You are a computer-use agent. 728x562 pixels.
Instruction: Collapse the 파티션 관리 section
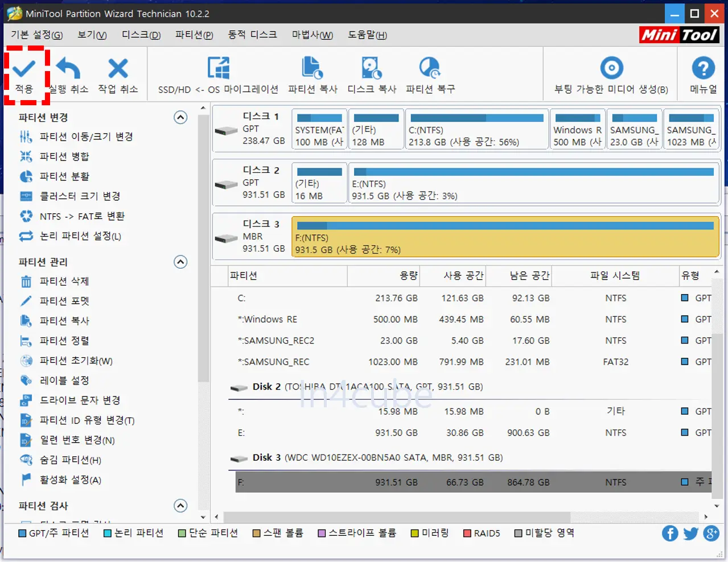coord(180,262)
